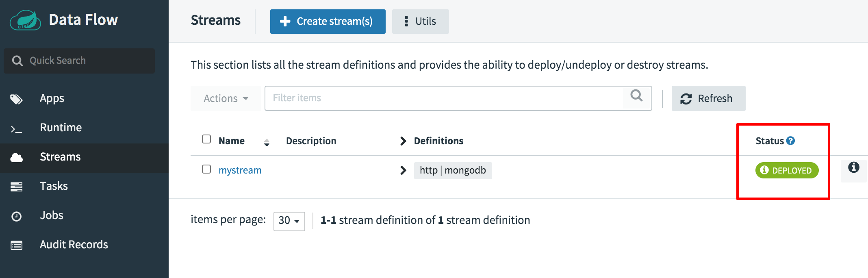Open the Actions dropdown
Viewport: 868px width, 278px height.
[x=226, y=98]
